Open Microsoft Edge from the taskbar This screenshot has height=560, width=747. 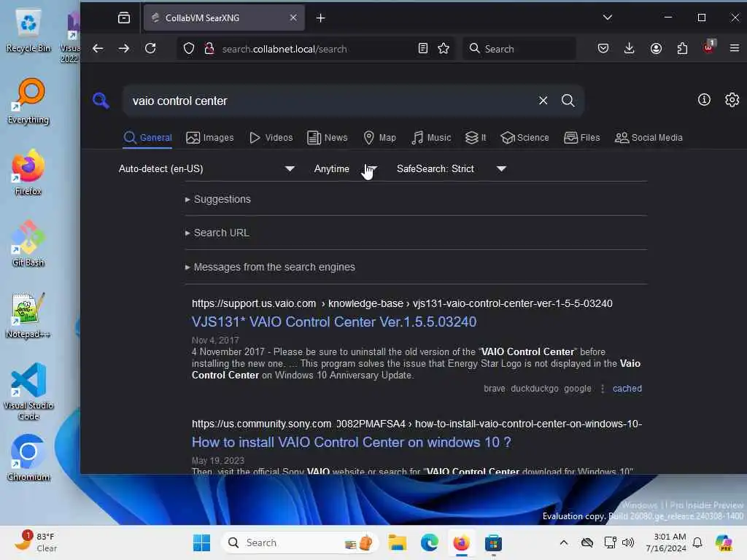(x=429, y=542)
